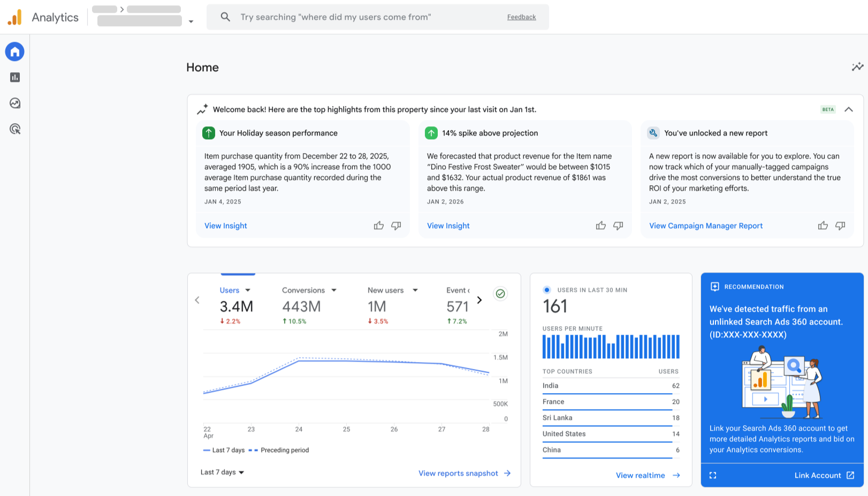The width and height of the screenshot is (868, 496).
Task: Thumbs up the Holiday season performance insight
Action: [379, 226]
